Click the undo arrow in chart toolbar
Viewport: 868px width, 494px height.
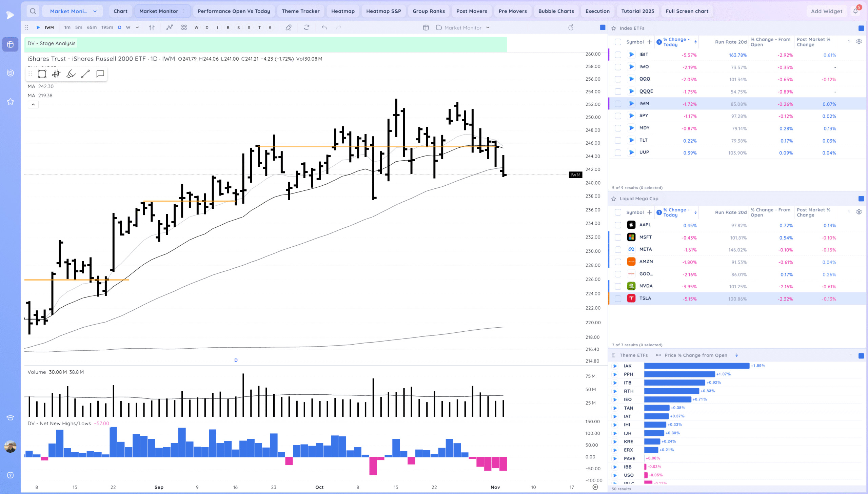pos(324,27)
